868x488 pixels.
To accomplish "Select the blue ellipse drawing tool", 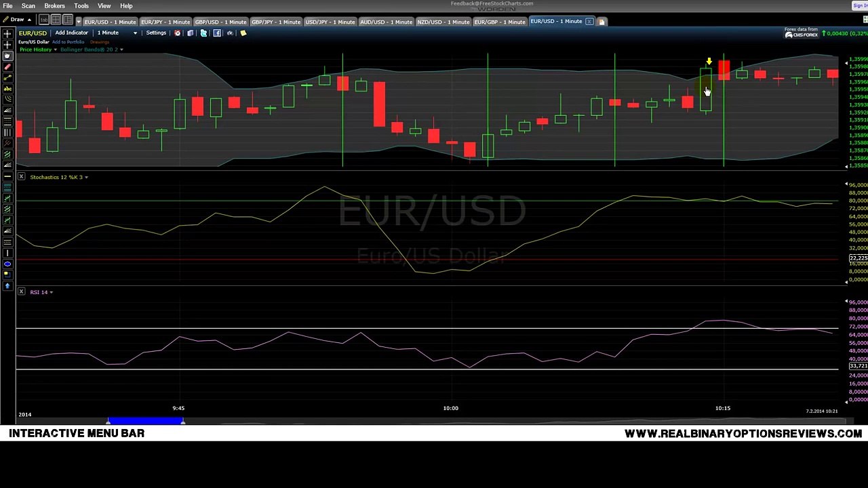I will [7, 264].
